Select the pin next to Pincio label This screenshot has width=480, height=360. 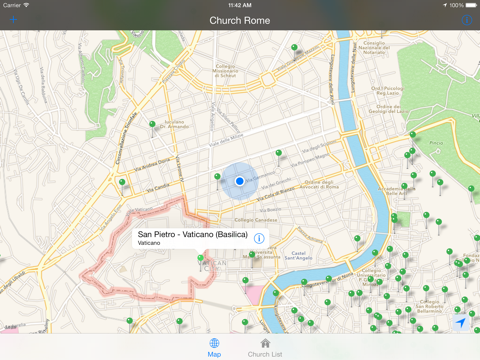click(413, 135)
